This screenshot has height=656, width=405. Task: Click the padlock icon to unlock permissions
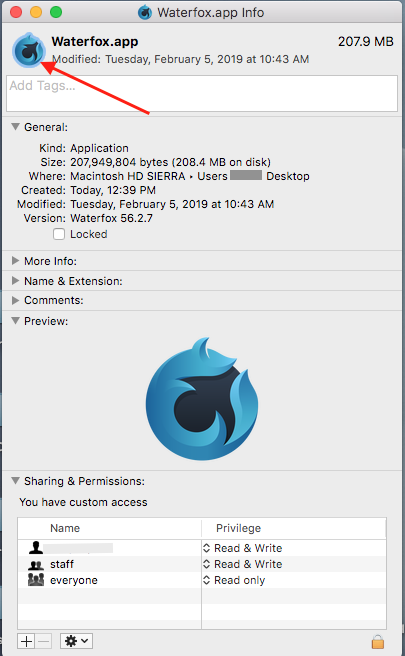pyautogui.click(x=378, y=641)
